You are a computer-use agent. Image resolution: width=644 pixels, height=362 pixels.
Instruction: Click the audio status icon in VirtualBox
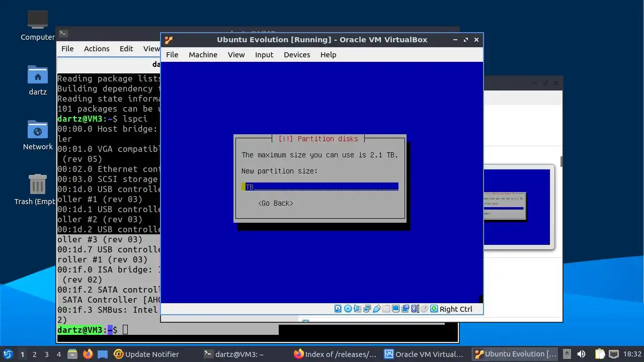357,309
